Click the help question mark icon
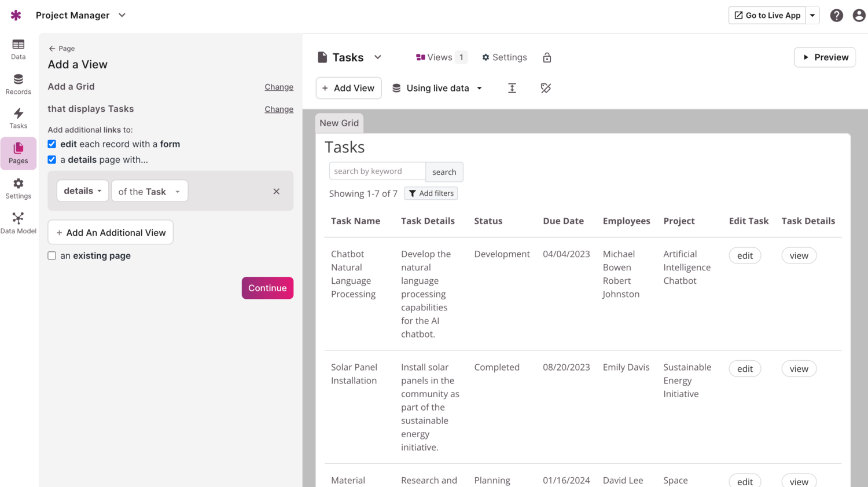The image size is (868, 487). pyautogui.click(x=836, y=16)
